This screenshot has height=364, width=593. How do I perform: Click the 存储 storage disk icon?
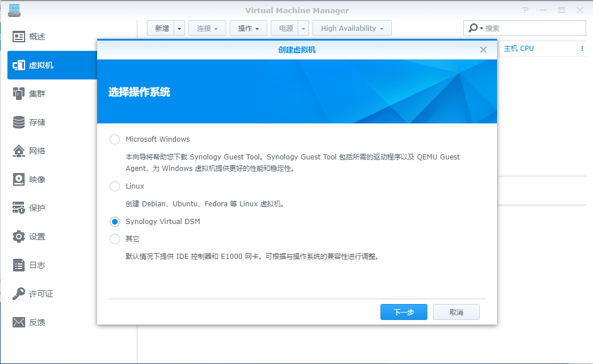click(x=19, y=122)
